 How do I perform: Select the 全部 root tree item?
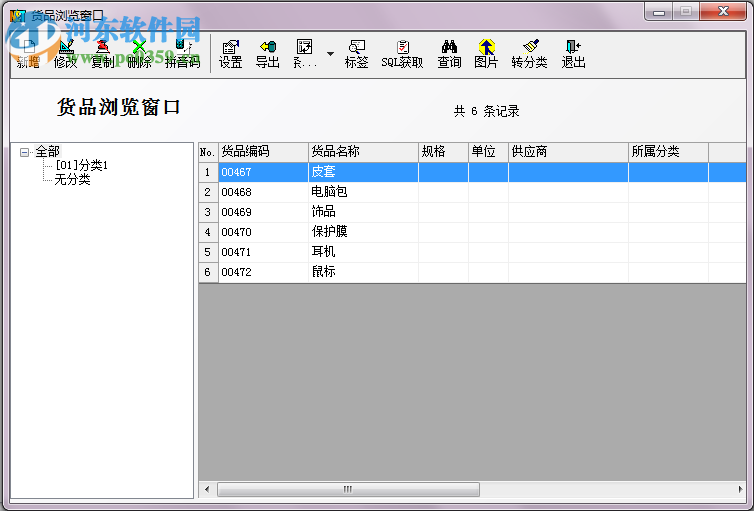[x=48, y=152]
